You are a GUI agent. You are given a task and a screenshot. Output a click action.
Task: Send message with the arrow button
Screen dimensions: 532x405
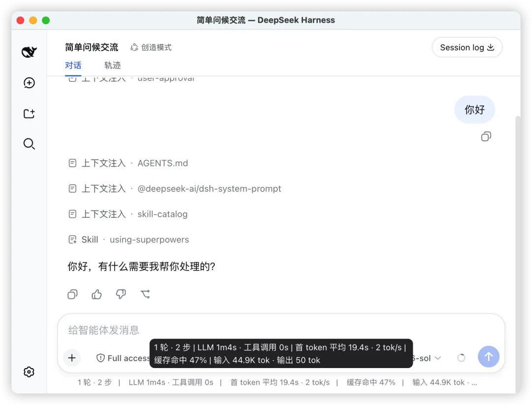click(488, 357)
